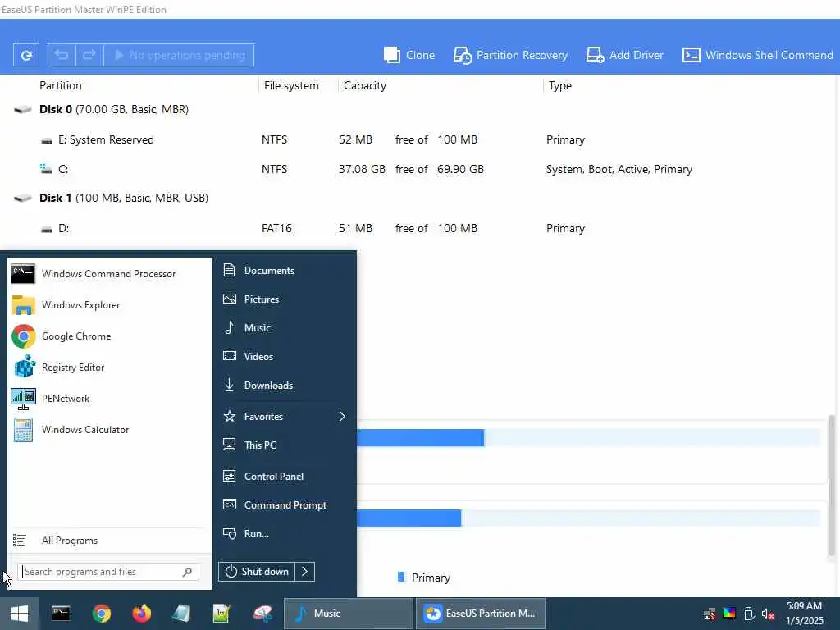
Task: Click the Redo arrow icon
Action: click(89, 55)
